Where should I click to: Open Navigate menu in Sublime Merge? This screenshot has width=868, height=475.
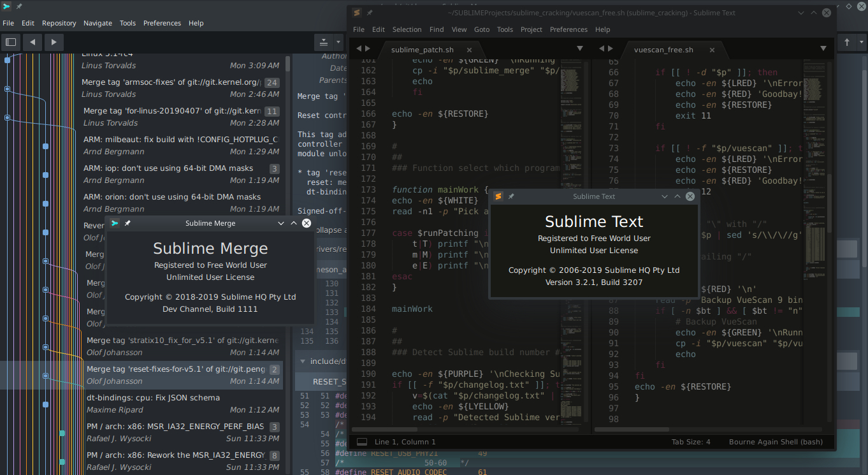click(x=98, y=23)
